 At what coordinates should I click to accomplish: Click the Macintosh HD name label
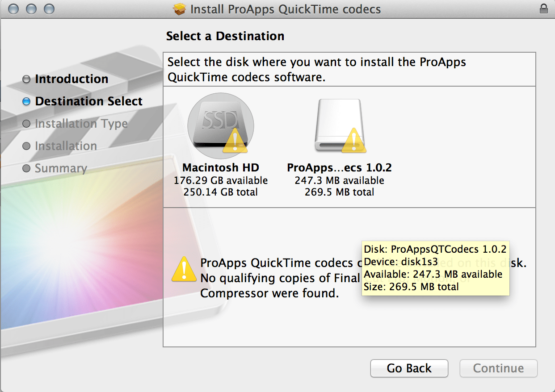[x=221, y=168]
